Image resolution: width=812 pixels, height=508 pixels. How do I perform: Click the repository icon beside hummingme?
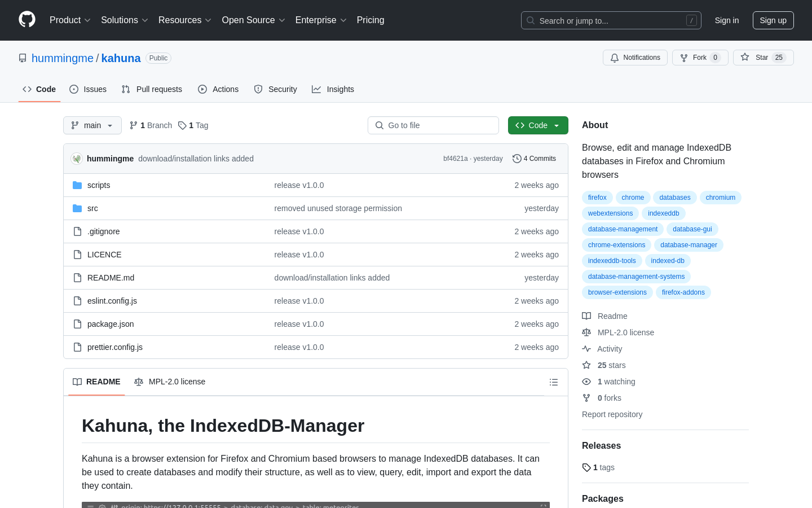click(23, 58)
